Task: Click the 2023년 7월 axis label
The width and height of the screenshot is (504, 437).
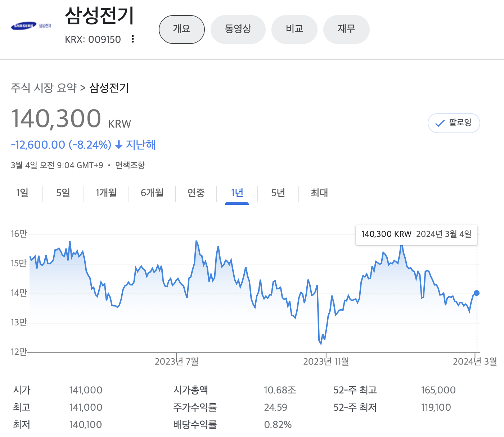Action: (176, 361)
